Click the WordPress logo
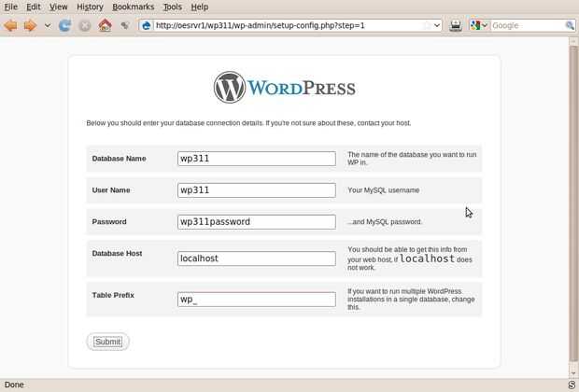The width and height of the screenshot is (579, 392). (284, 88)
